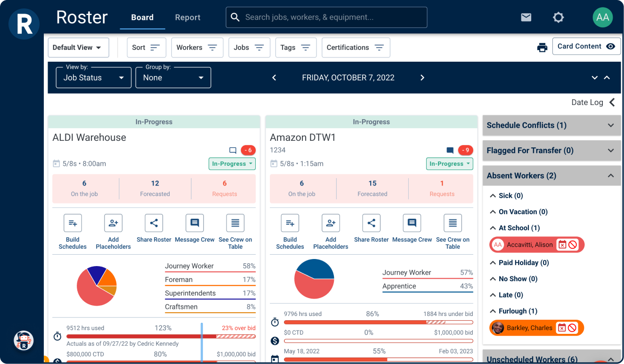The image size is (624, 364).
Task: Open the mail envelope icon in the header
Action: (x=526, y=17)
